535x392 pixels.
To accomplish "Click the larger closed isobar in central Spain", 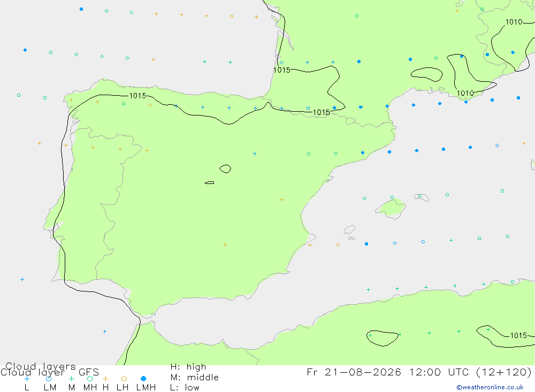I will [x=225, y=169].
